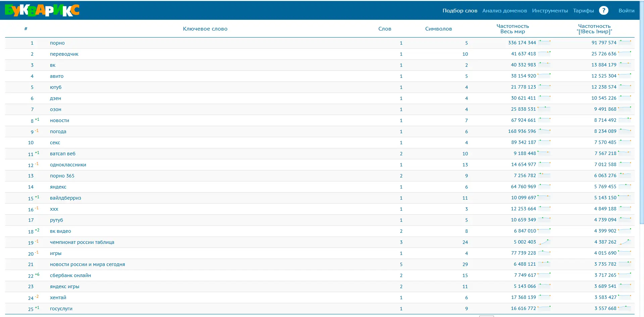Show рутуб world frequency sparkline

[544, 220]
